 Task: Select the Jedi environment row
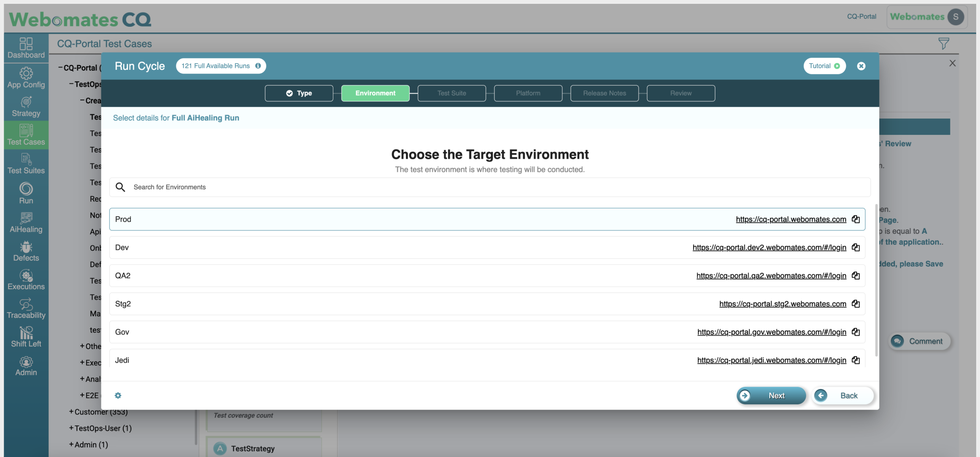click(x=487, y=359)
